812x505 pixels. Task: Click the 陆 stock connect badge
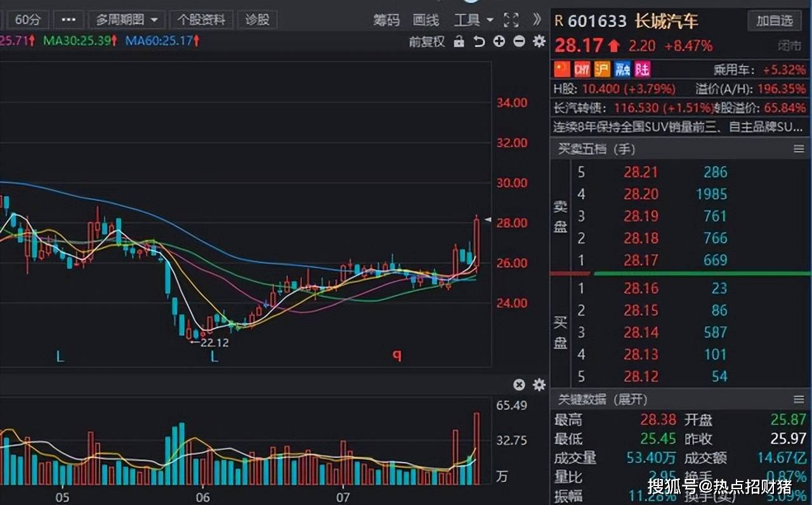click(643, 69)
